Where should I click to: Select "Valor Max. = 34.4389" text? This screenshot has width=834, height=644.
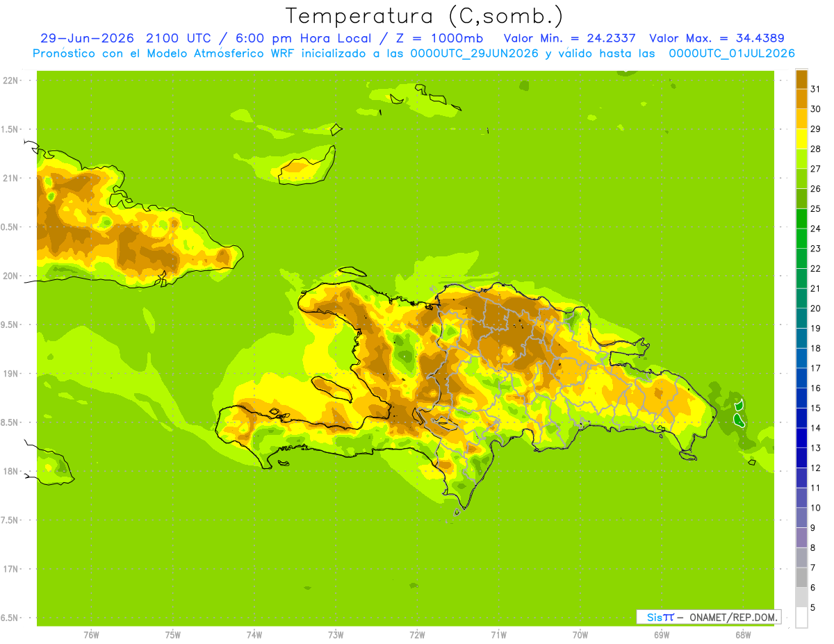pyautogui.click(x=717, y=38)
